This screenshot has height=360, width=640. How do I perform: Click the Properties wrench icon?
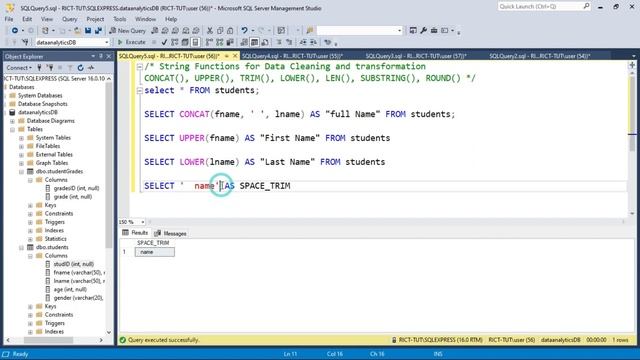pyautogui.click(x=424, y=31)
